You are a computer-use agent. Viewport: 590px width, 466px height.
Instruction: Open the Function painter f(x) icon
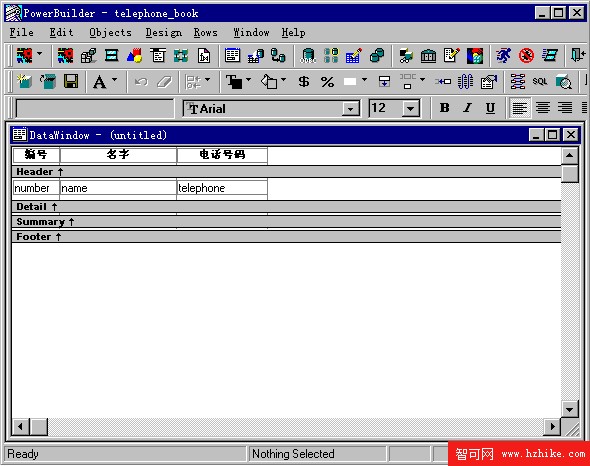coord(204,56)
